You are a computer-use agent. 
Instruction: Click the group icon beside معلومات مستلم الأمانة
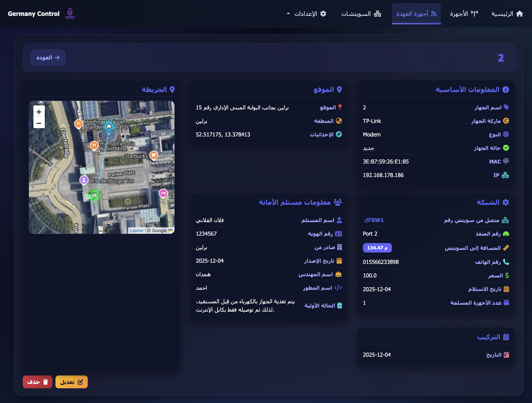(338, 202)
